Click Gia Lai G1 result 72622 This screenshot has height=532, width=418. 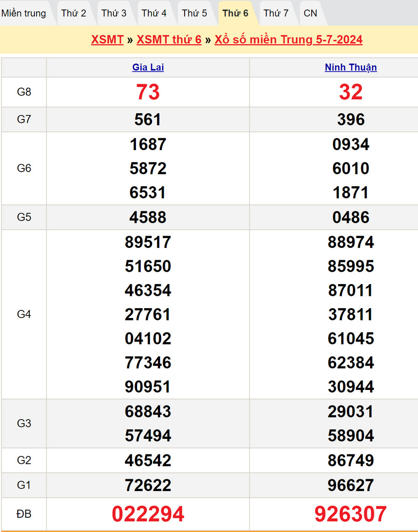148,485
